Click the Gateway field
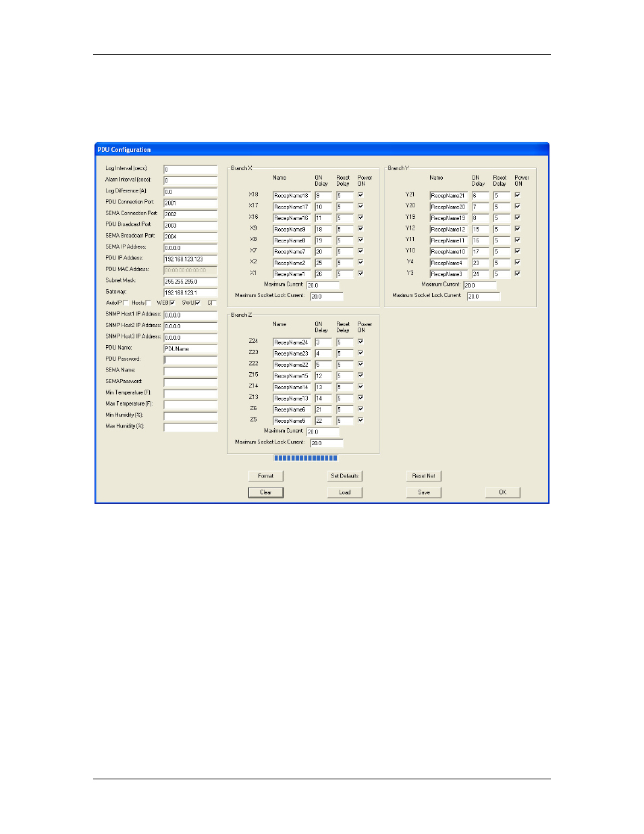Image resolution: width=644 pixels, height=834 pixels. click(x=190, y=292)
